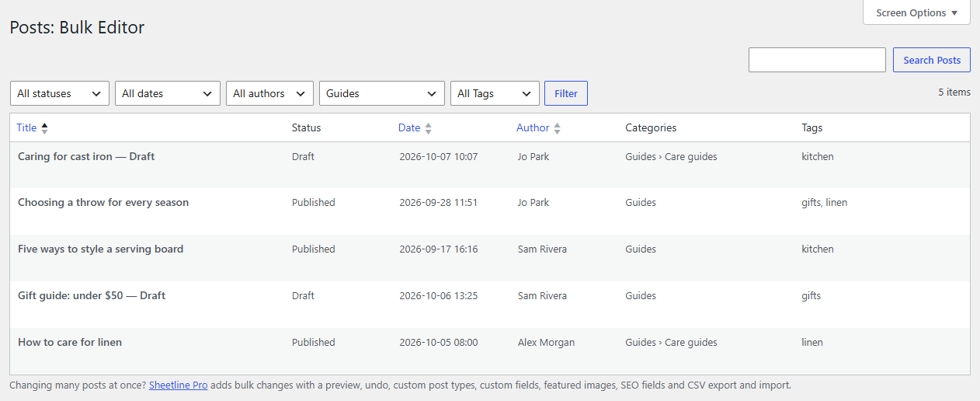
Task: Click the Filter button
Action: 566,93
